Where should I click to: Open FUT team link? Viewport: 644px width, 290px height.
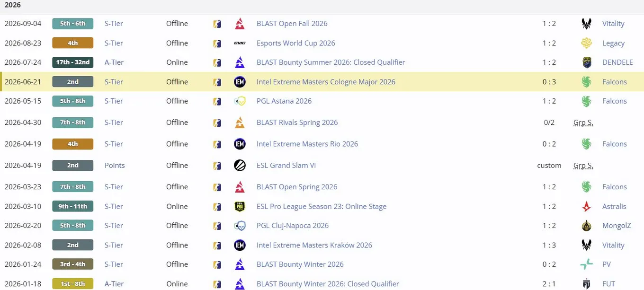pos(608,284)
